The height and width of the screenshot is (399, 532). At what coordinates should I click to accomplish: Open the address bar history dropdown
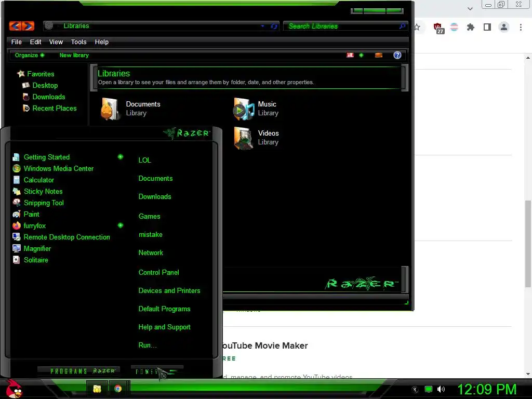[x=262, y=26]
